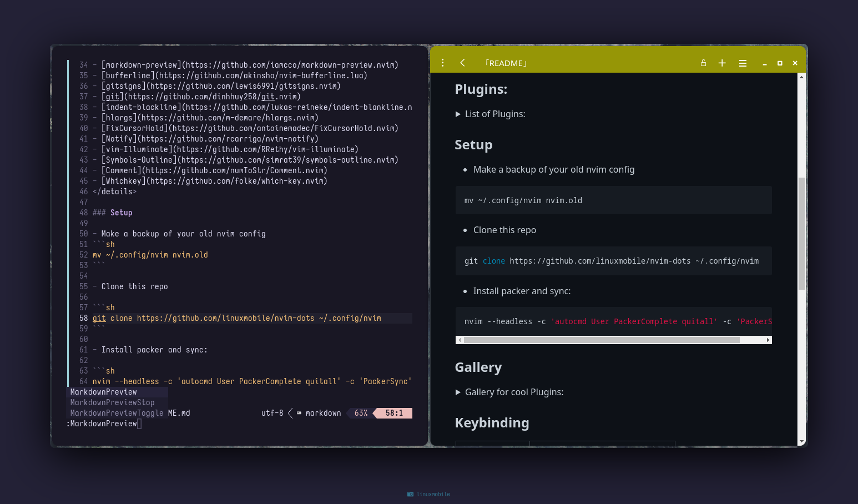Click scroll-right arrow of code block scrollbar

pyautogui.click(x=768, y=340)
